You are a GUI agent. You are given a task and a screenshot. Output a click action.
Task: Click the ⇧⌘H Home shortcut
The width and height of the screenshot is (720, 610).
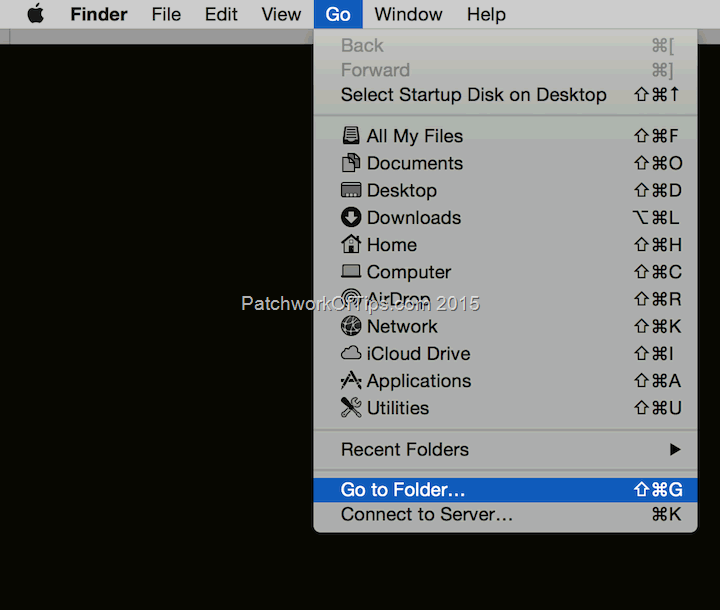658,244
